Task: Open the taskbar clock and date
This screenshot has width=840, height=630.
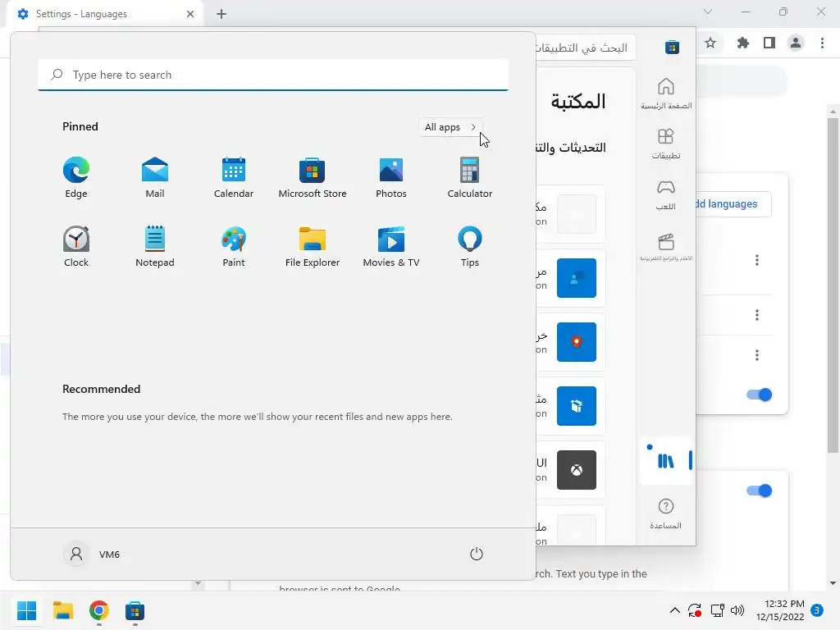Action: click(780, 610)
